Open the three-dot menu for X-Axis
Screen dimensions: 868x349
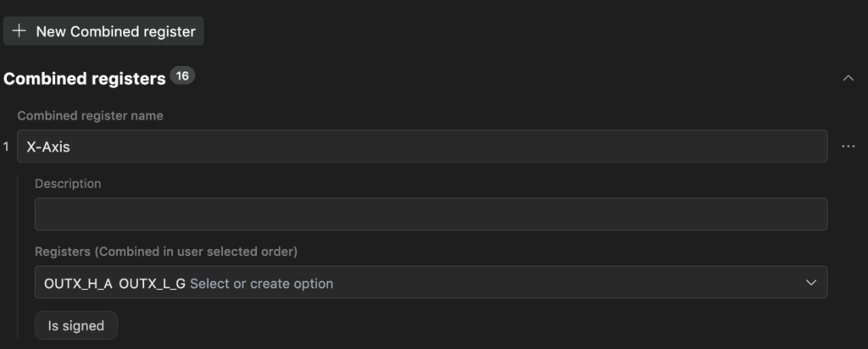pos(849,147)
